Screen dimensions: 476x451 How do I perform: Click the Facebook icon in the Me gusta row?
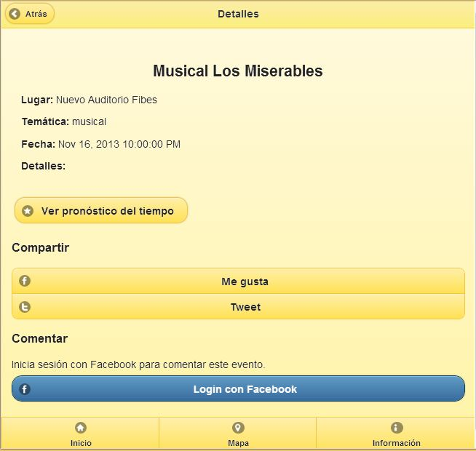point(25,281)
